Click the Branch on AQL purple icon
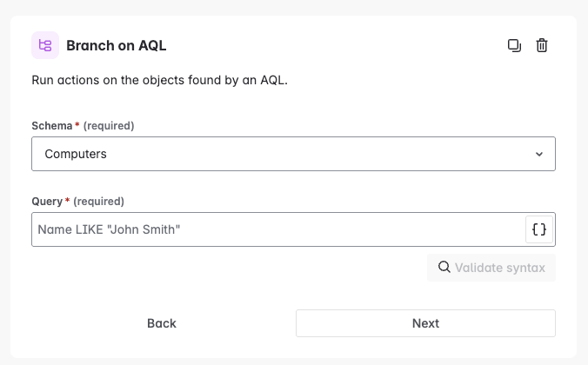The image size is (588, 365). point(45,45)
